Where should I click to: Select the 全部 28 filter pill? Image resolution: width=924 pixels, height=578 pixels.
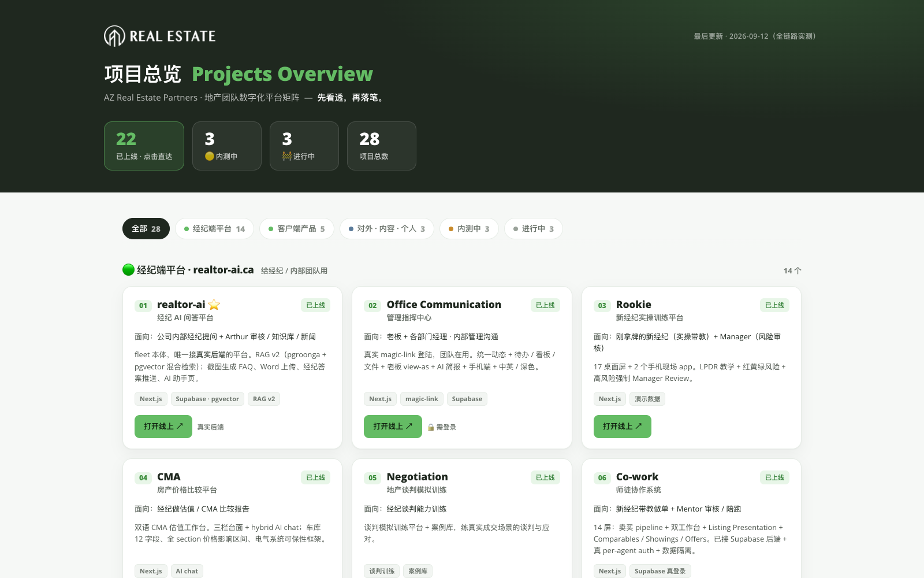tap(146, 229)
